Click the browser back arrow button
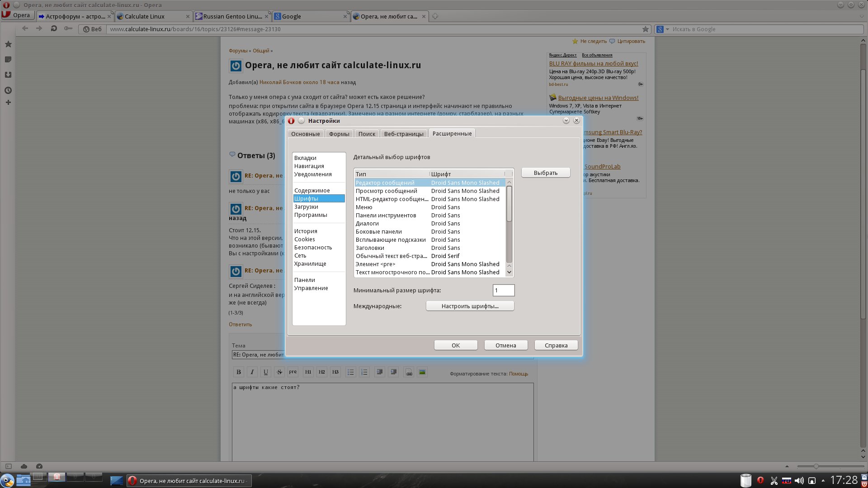Viewport: 868px width, 488px height. [25, 28]
